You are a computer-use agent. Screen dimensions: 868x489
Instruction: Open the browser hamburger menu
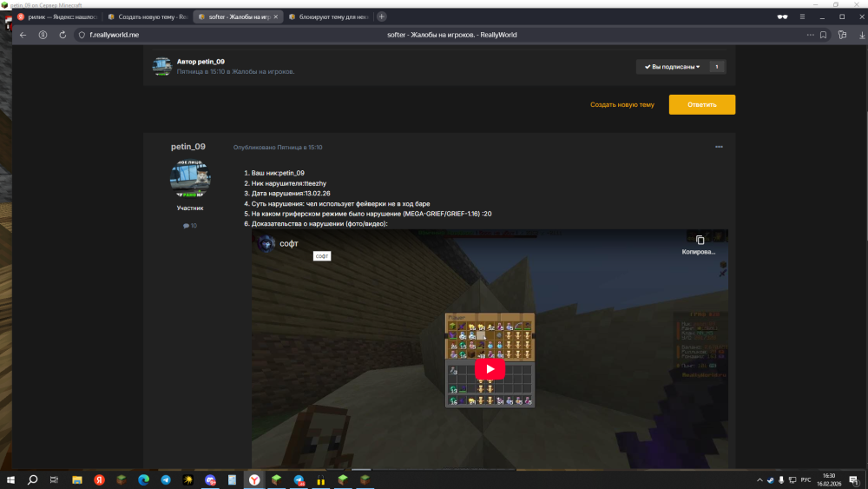coord(802,17)
